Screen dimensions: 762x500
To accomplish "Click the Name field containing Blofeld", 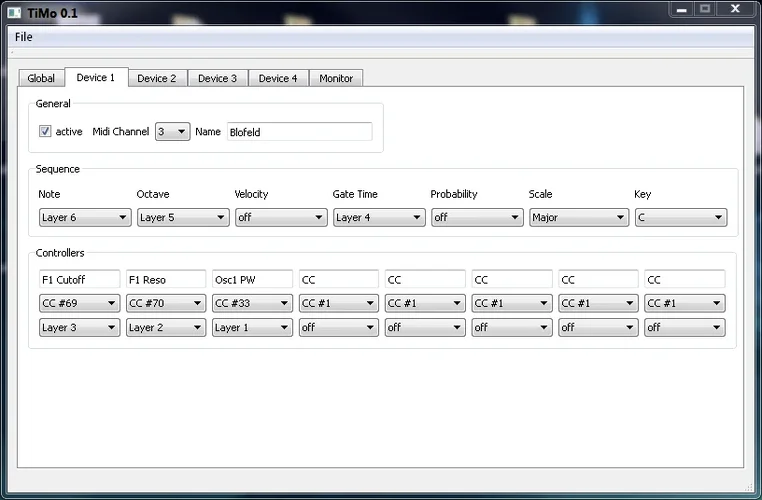I will [x=299, y=132].
